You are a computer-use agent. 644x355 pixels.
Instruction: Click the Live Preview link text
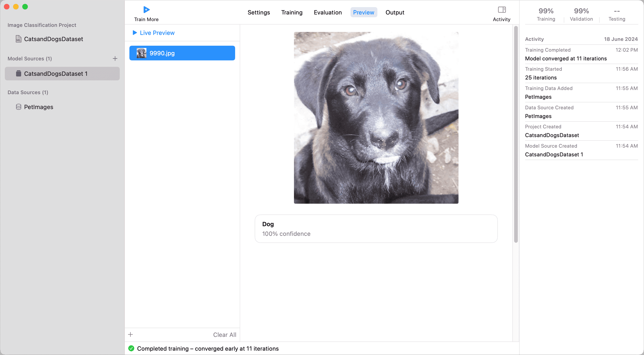tap(157, 33)
